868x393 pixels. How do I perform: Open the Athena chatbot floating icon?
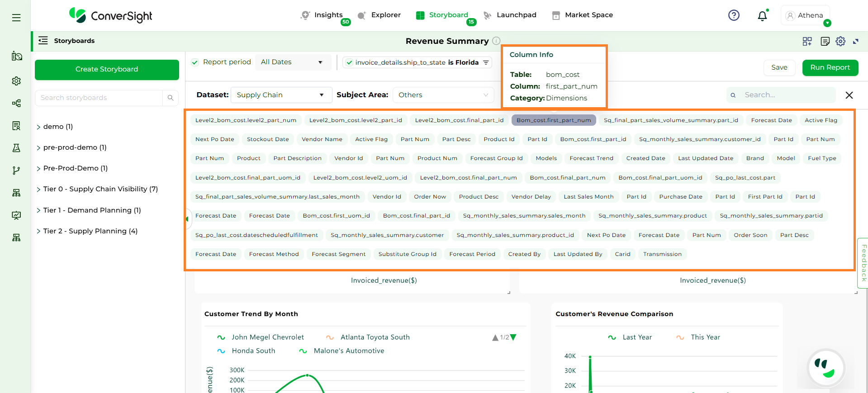coord(826,368)
